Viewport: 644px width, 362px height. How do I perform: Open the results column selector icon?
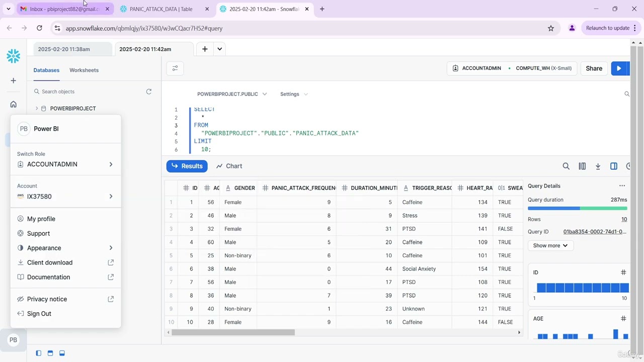coord(582,166)
